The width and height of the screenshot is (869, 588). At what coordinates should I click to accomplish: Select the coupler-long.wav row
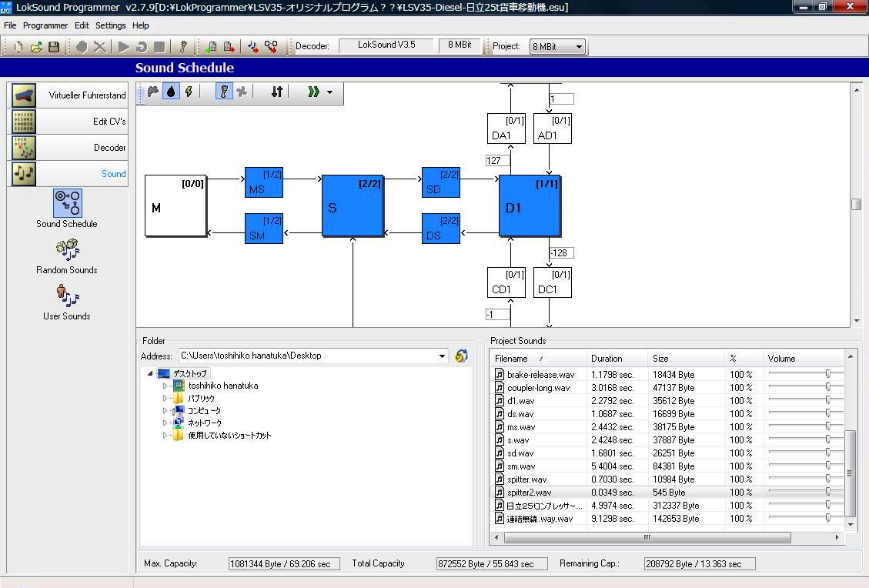[x=668, y=387]
